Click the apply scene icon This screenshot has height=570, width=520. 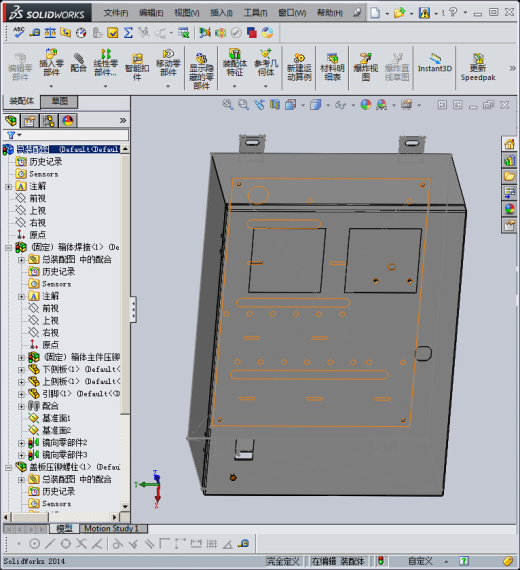point(381,105)
